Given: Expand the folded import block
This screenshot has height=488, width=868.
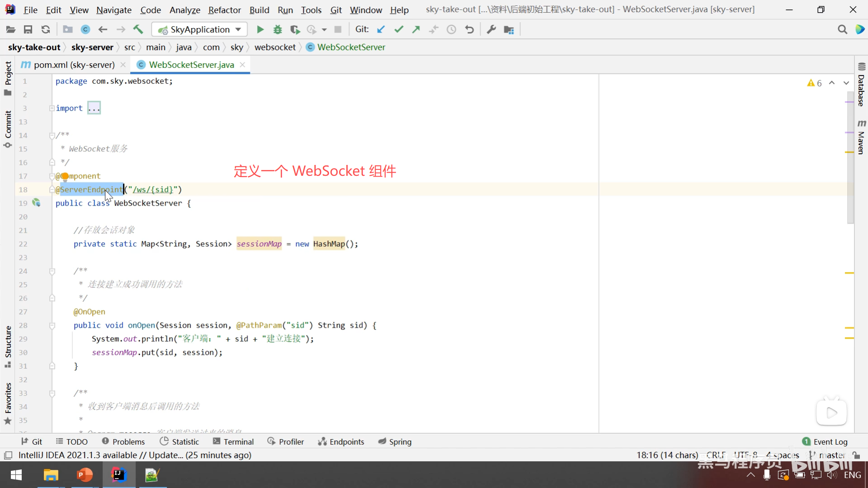Looking at the screenshot, I should coord(94,108).
